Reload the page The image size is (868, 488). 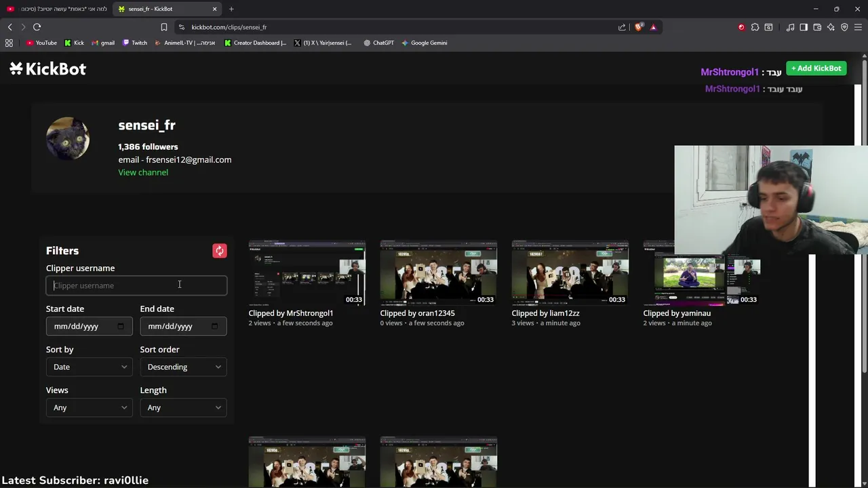pyautogui.click(x=37, y=27)
